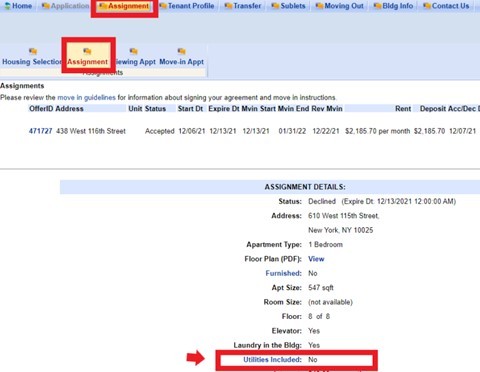The height and width of the screenshot is (372, 480).
Task: Open the Home tab
Action: tap(18, 6)
